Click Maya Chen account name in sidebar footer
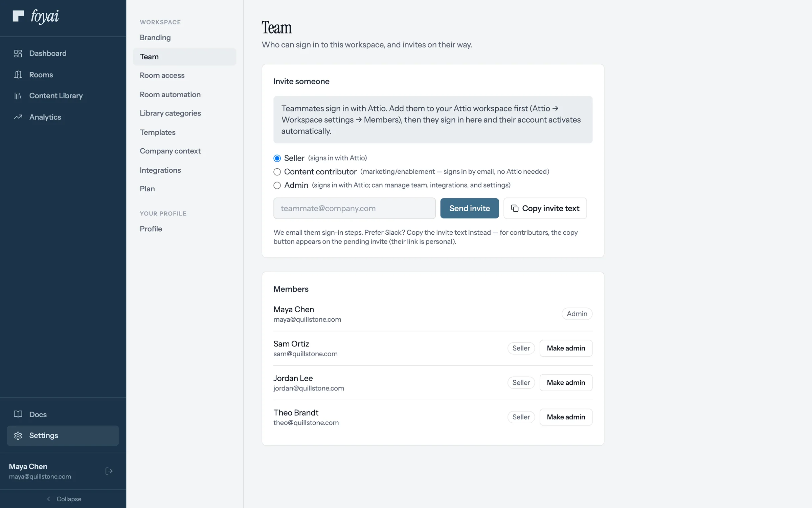The width and height of the screenshot is (812, 508). (28, 466)
